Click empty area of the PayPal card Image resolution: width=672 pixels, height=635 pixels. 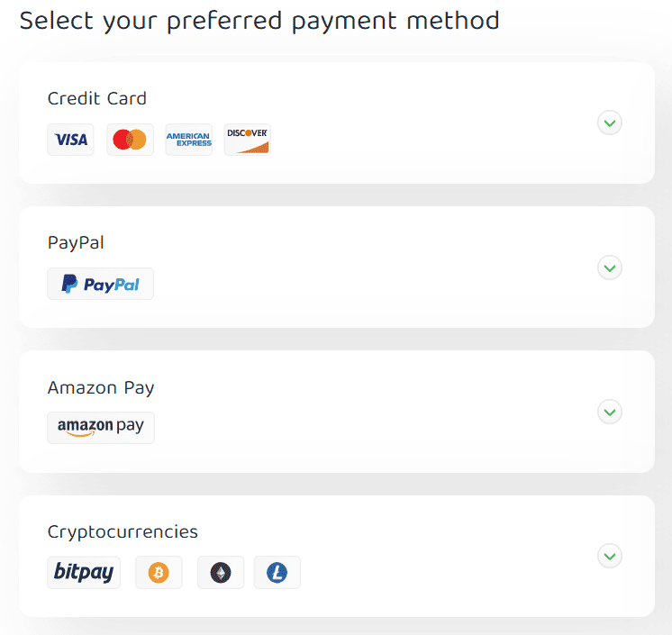click(x=378, y=270)
